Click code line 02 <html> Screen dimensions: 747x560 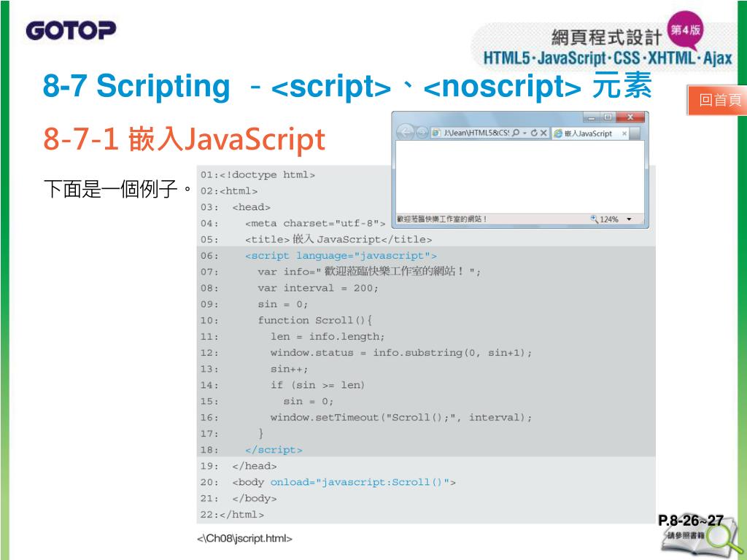[229, 191]
